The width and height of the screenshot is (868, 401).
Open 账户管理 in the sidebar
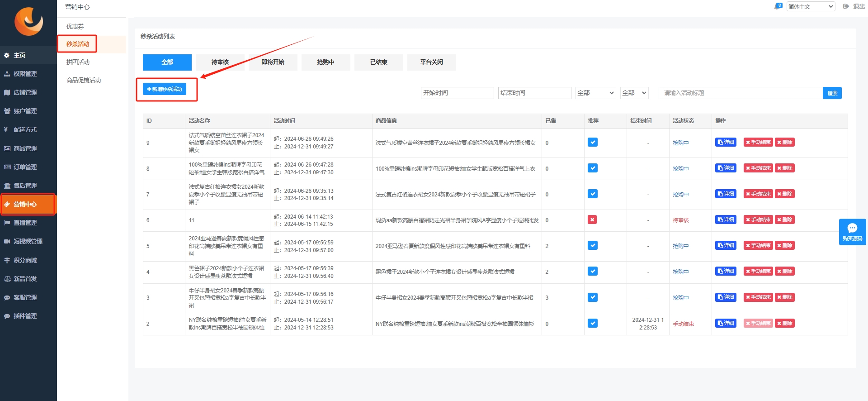click(28, 111)
